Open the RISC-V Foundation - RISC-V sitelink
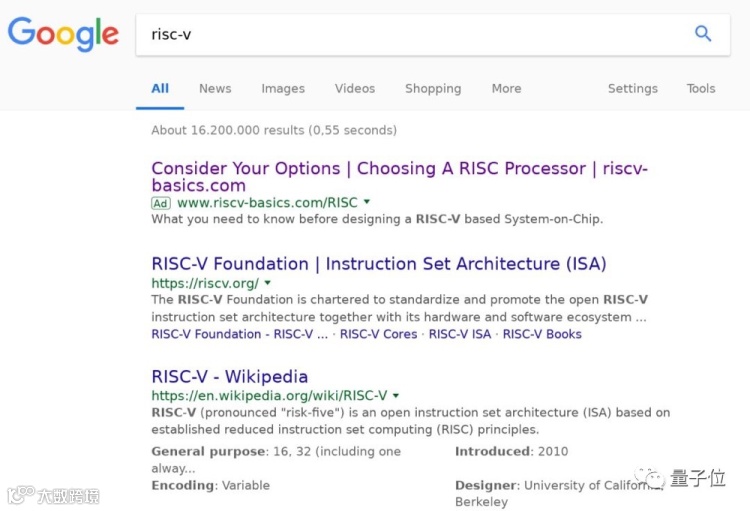Screen dimensions: 750x511 point(240,334)
